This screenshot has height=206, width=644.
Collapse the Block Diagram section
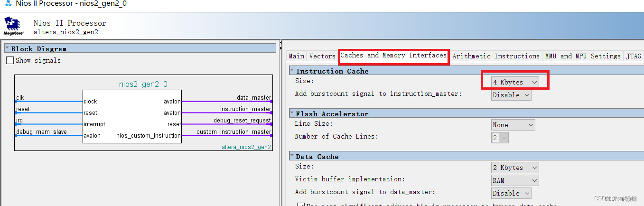click(x=7, y=48)
